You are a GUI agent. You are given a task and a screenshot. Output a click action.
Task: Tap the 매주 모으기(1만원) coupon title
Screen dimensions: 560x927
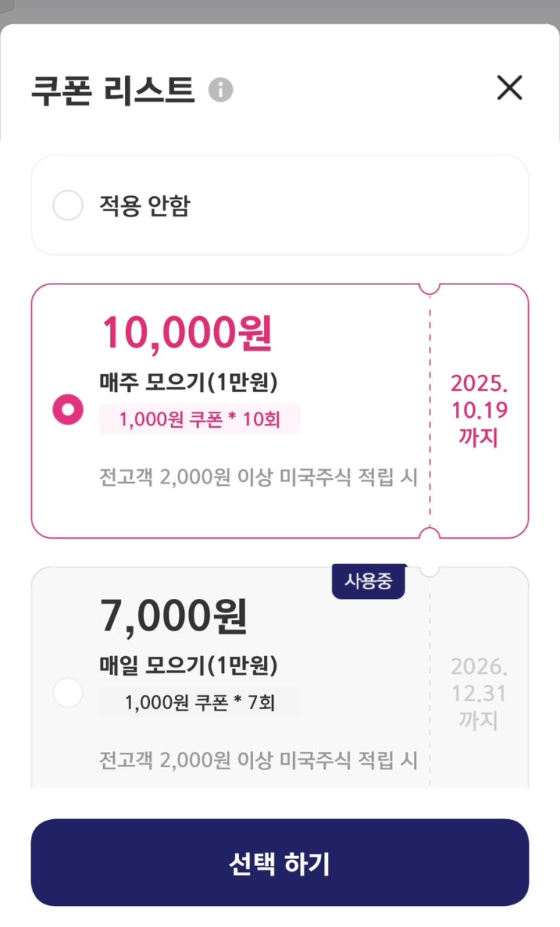pyautogui.click(x=188, y=383)
